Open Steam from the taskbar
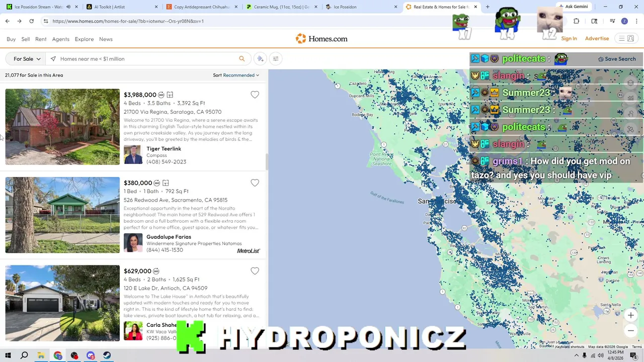644x362 pixels. pyautogui.click(x=107, y=355)
